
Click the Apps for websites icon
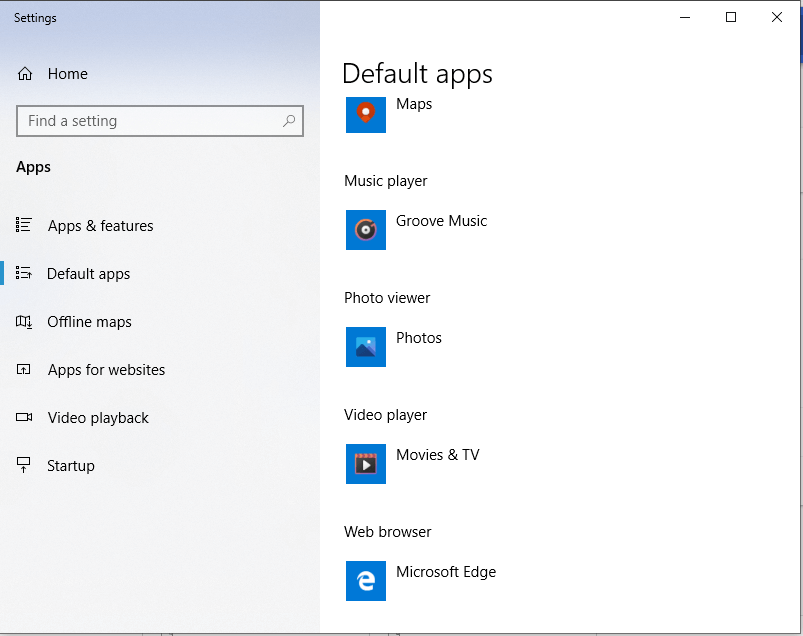pyautogui.click(x=24, y=369)
